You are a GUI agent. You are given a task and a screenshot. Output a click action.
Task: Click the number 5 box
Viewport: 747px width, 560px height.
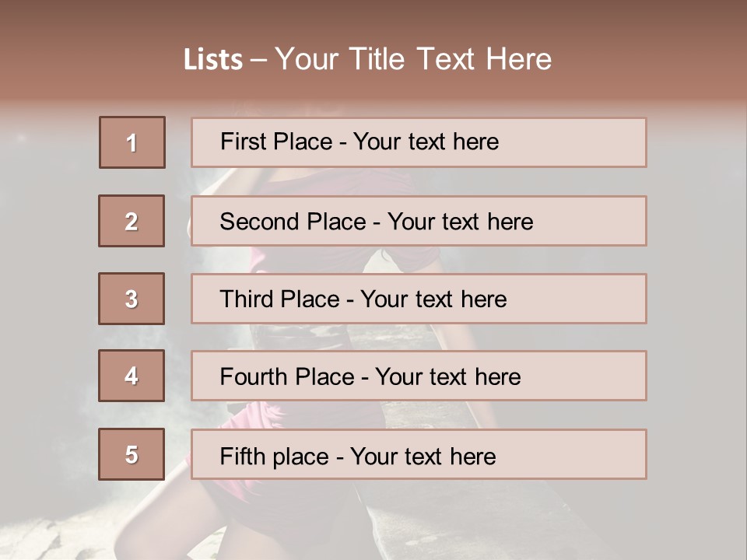tap(132, 454)
